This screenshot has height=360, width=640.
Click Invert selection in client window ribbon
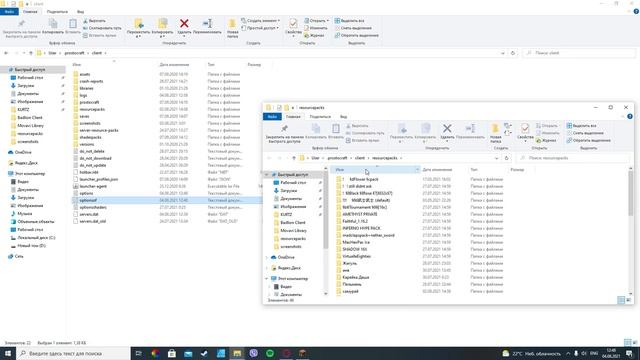(x=356, y=36)
